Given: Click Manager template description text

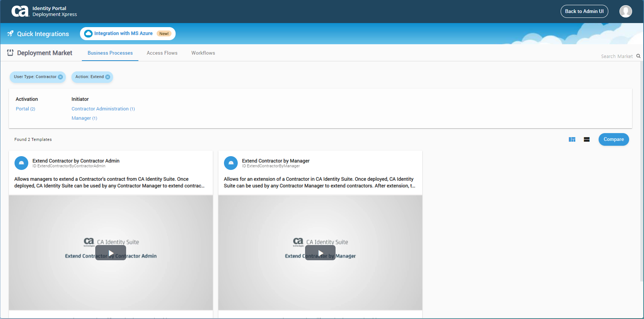Looking at the screenshot, I should coord(319,183).
